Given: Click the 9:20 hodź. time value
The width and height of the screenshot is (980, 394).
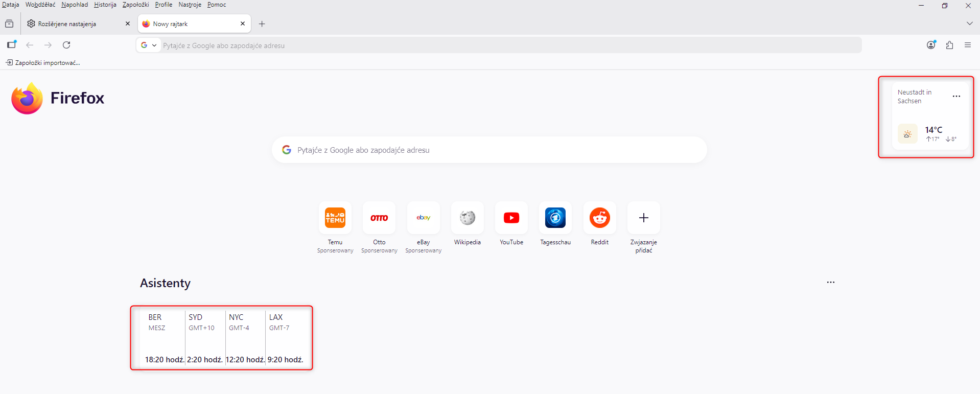Looking at the screenshot, I should (x=286, y=360).
